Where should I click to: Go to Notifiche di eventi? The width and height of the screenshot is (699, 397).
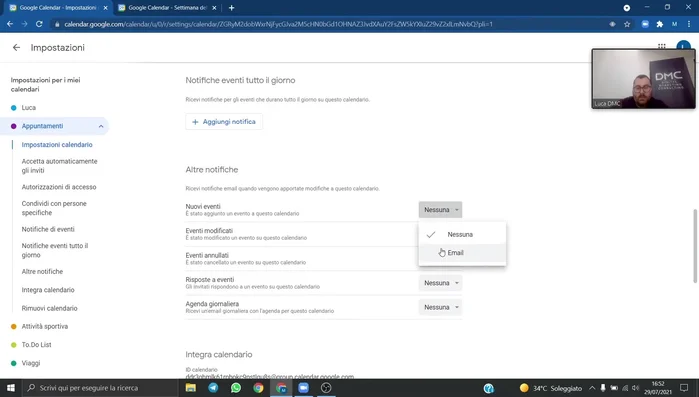coord(48,229)
